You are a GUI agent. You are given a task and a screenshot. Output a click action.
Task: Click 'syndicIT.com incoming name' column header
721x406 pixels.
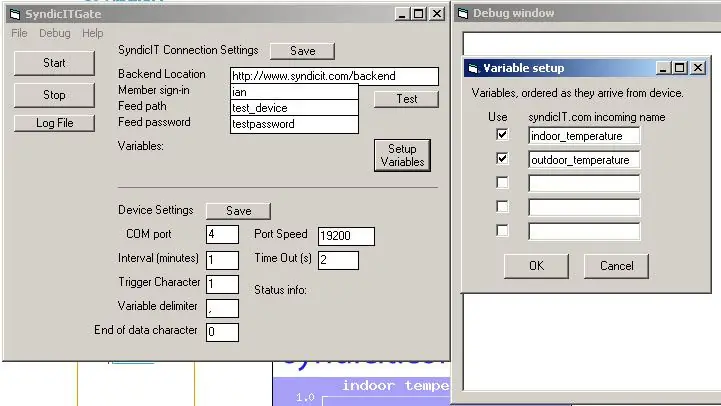pos(596,117)
